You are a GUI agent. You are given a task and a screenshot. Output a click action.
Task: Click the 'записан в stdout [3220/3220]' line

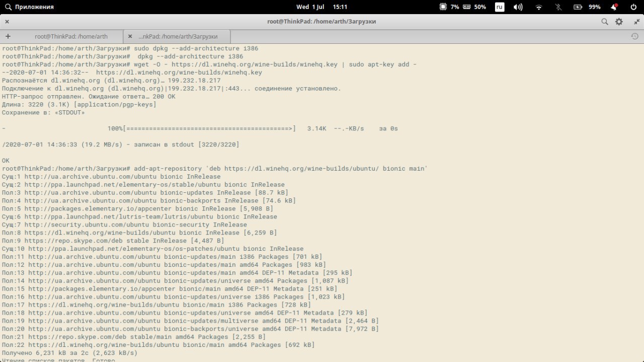pos(120,144)
